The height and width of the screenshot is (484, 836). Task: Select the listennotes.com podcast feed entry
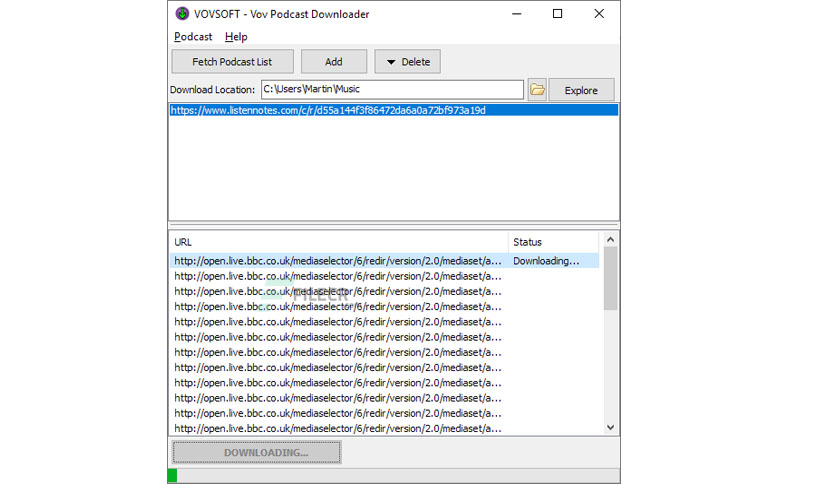(x=393, y=110)
